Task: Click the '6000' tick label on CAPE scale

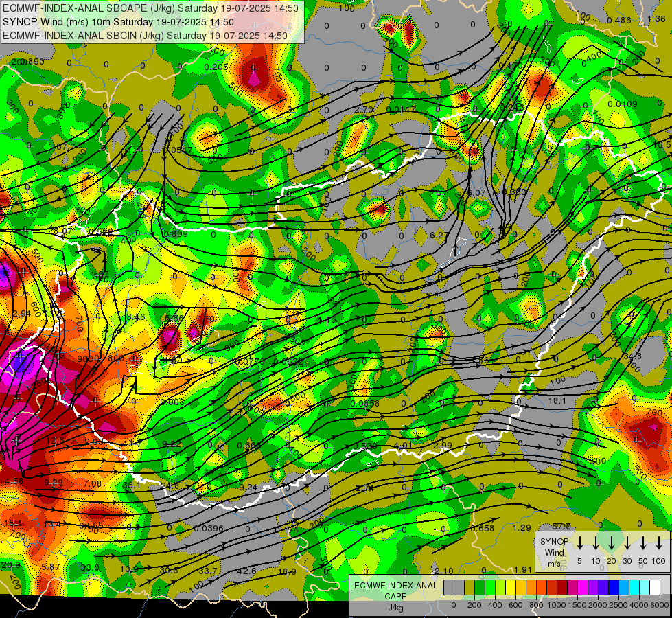Action: click(x=659, y=605)
